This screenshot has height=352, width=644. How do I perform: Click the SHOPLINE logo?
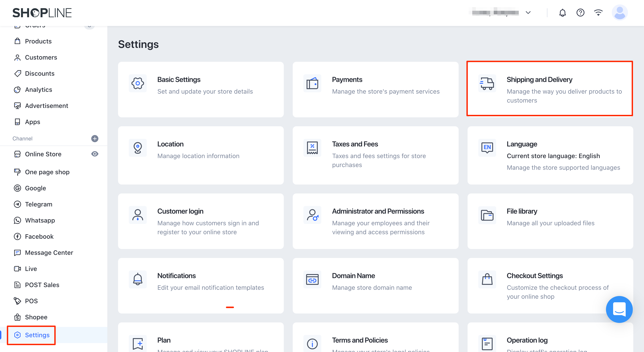click(42, 13)
